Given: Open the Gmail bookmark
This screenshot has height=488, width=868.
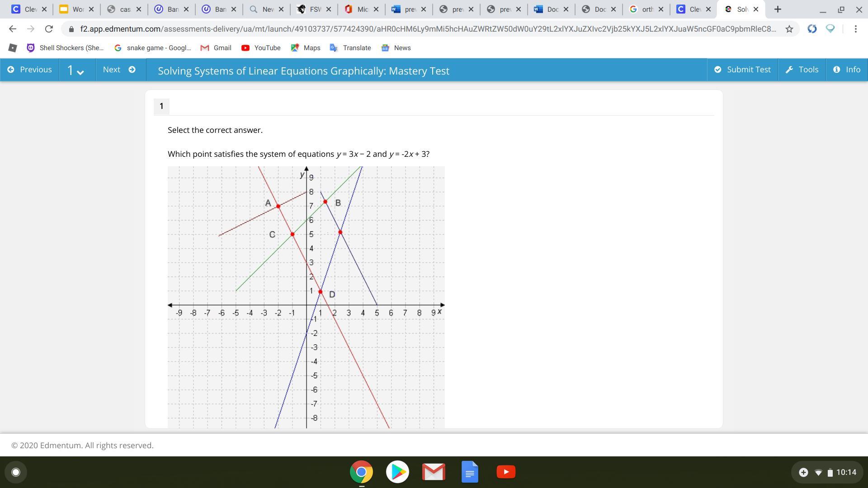Looking at the screenshot, I should click(216, 48).
